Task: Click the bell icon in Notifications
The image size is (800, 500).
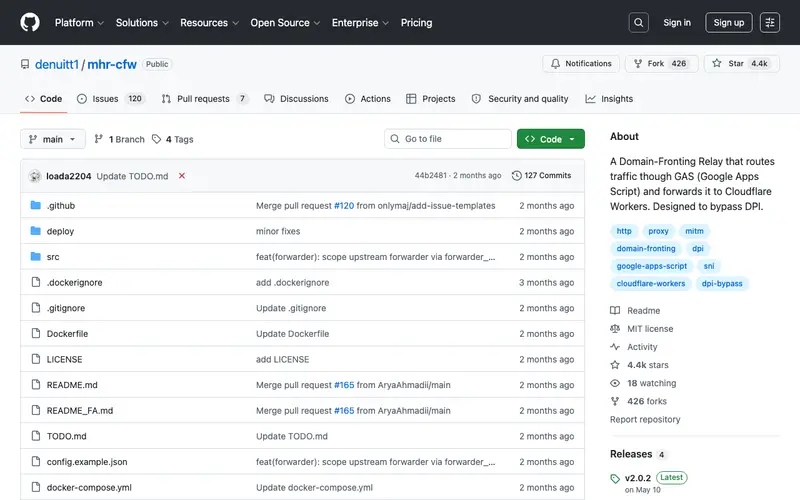Action: 555,63
